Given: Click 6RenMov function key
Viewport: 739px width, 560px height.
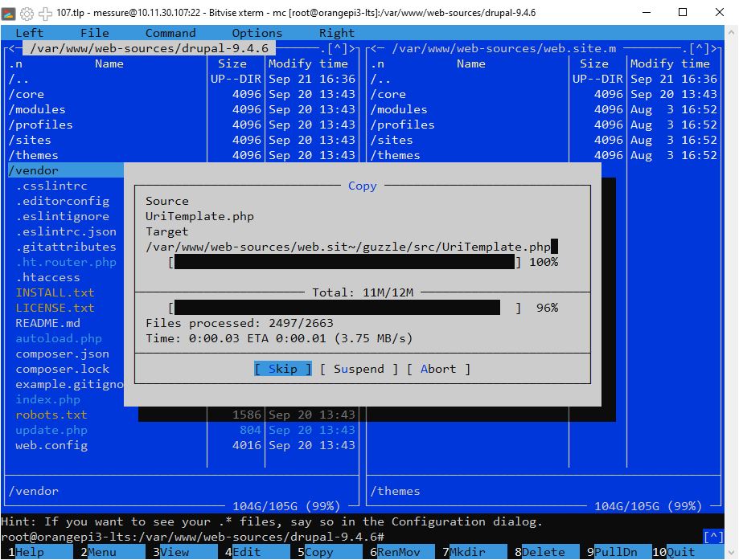Looking at the screenshot, I should click(398, 552).
